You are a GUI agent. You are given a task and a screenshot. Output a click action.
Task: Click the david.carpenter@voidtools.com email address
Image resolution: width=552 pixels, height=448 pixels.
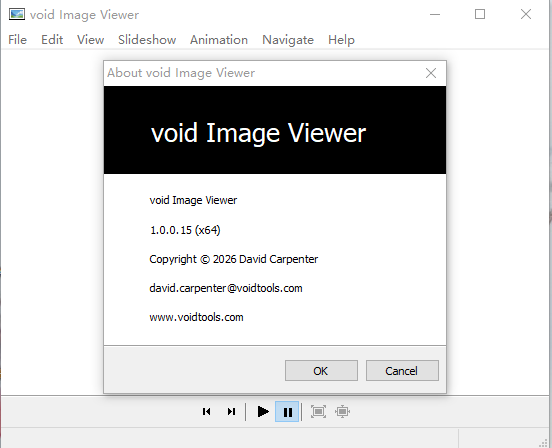pos(226,288)
